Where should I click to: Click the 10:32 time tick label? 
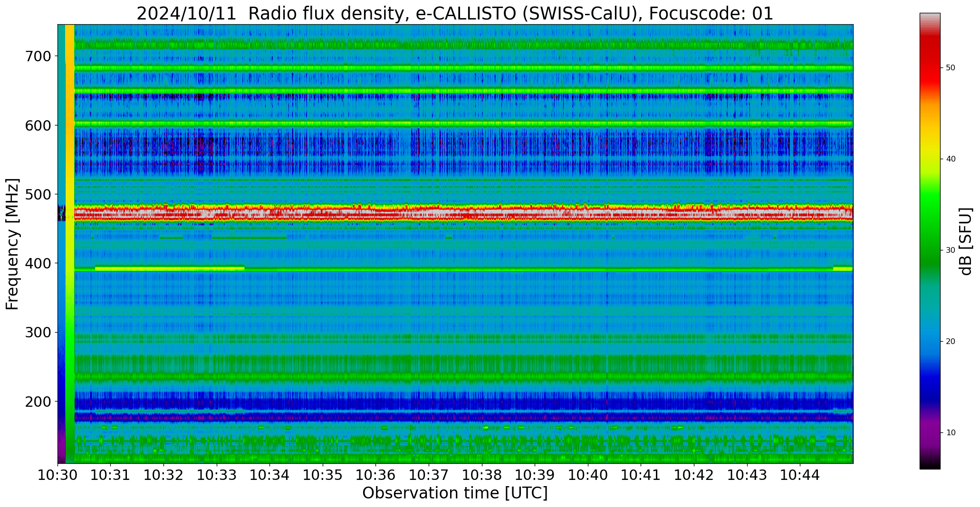click(x=163, y=475)
